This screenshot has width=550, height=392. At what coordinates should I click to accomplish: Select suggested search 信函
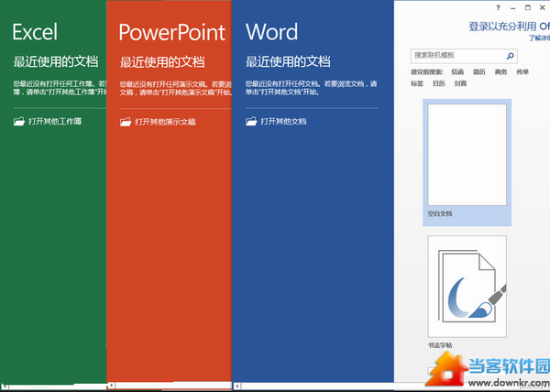tap(457, 71)
